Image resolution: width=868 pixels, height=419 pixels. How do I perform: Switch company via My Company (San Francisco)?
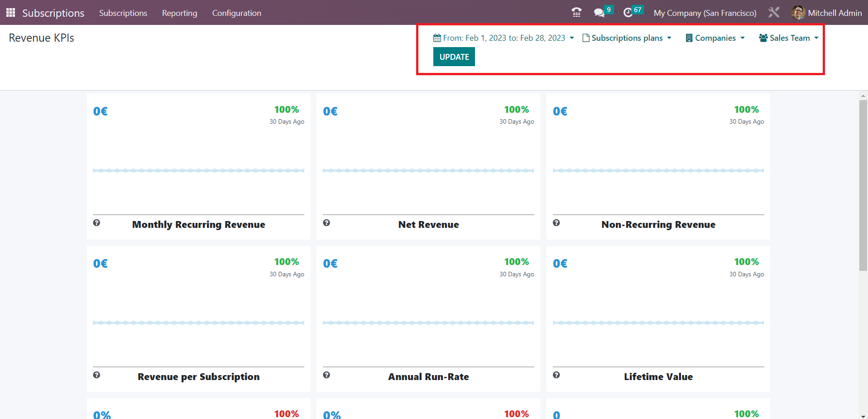pos(705,13)
